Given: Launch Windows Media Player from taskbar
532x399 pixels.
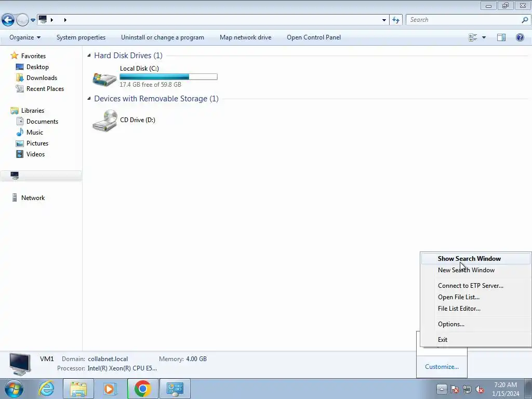Looking at the screenshot, I should 110,389.
